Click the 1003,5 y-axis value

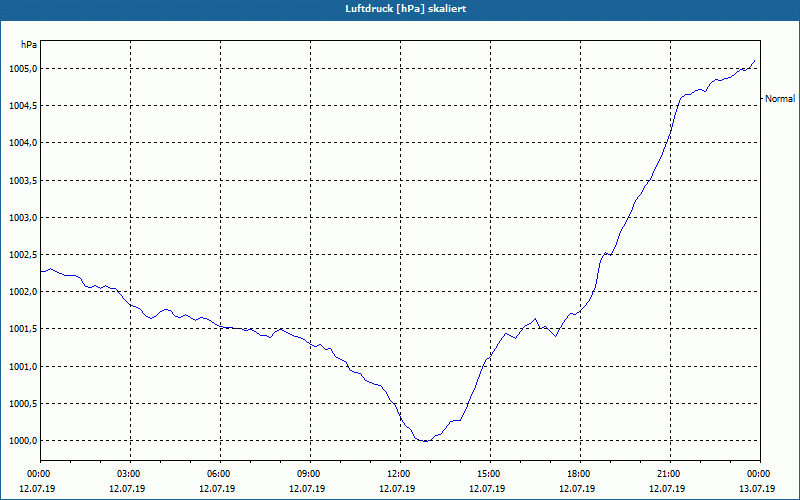tap(23, 180)
